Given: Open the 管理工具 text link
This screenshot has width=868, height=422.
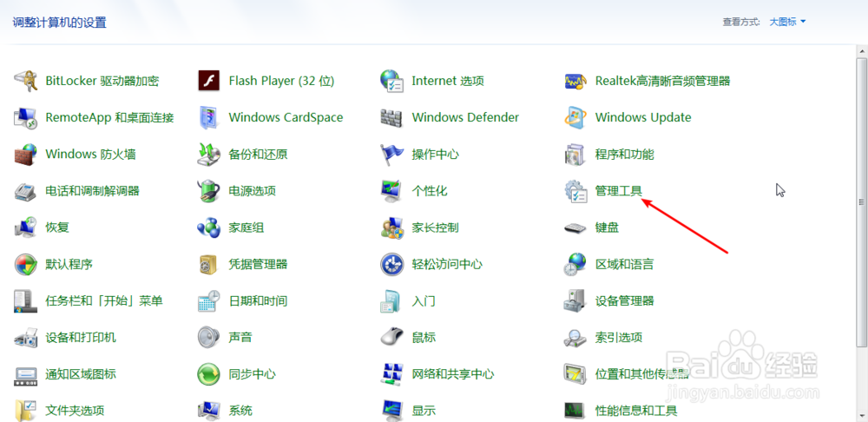Looking at the screenshot, I should tap(618, 191).
